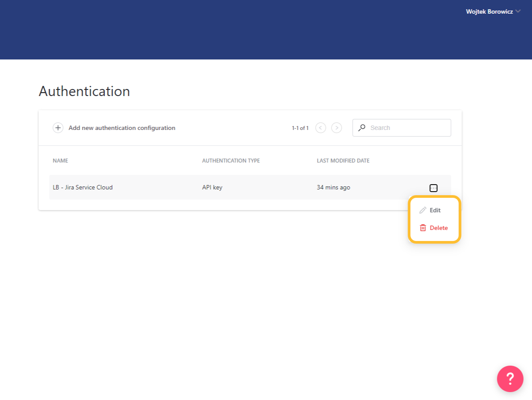The height and width of the screenshot is (400, 532).
Task: Click the next page arrow icon
Action: (x=336, y=127)
